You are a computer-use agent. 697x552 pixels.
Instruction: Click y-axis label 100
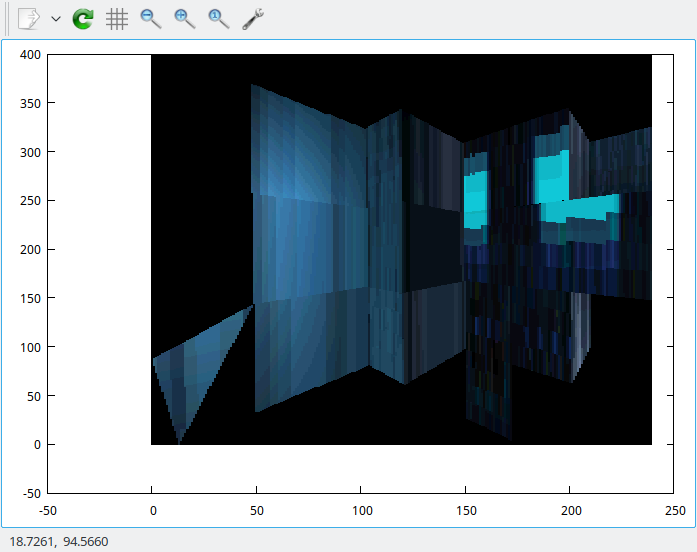point(30,347)
